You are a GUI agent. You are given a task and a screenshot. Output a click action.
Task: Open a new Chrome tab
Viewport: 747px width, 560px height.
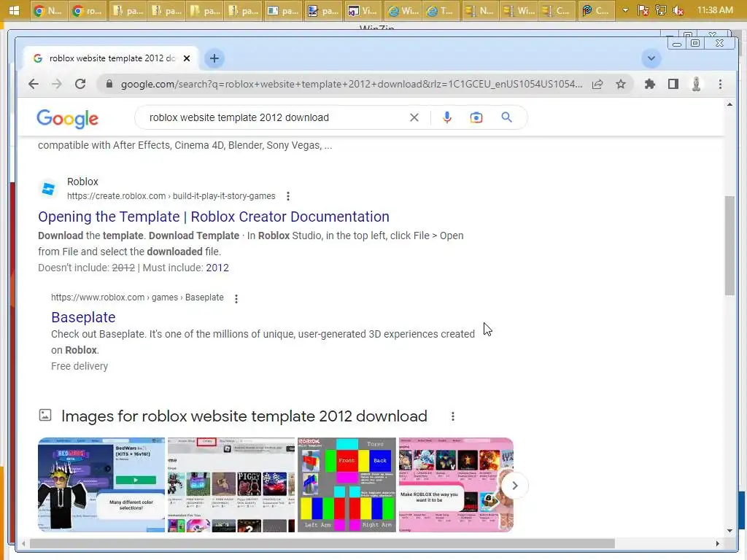[214, 58]
